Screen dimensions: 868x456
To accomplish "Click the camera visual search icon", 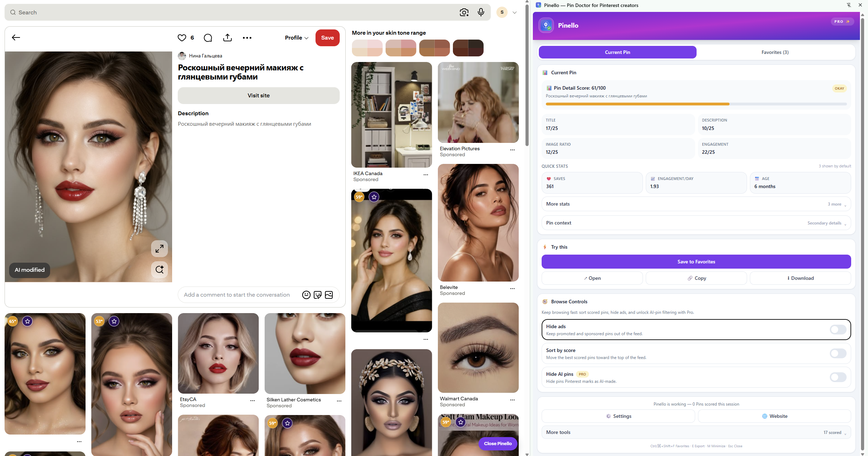I will (464, 12).
